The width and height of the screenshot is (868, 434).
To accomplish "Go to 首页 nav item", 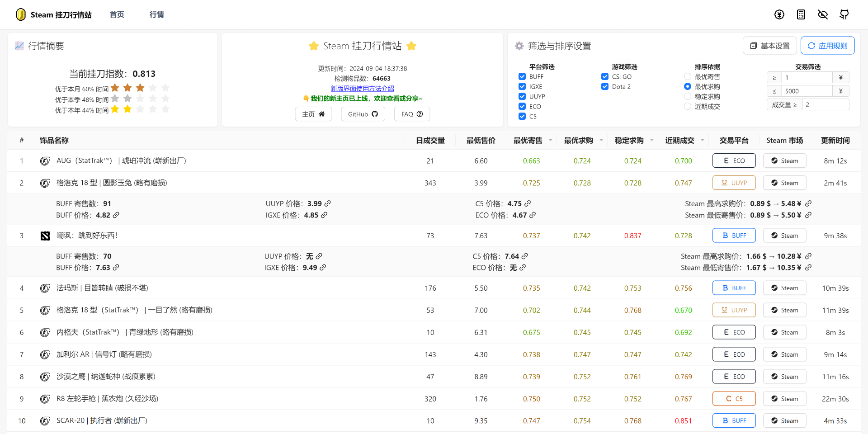I will tap(117, 14).
